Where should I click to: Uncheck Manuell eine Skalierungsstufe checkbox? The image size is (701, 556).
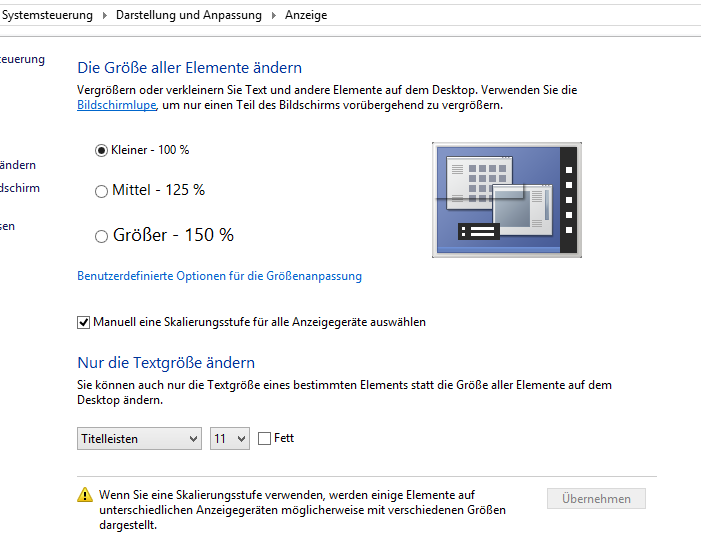tap(84, 322)
